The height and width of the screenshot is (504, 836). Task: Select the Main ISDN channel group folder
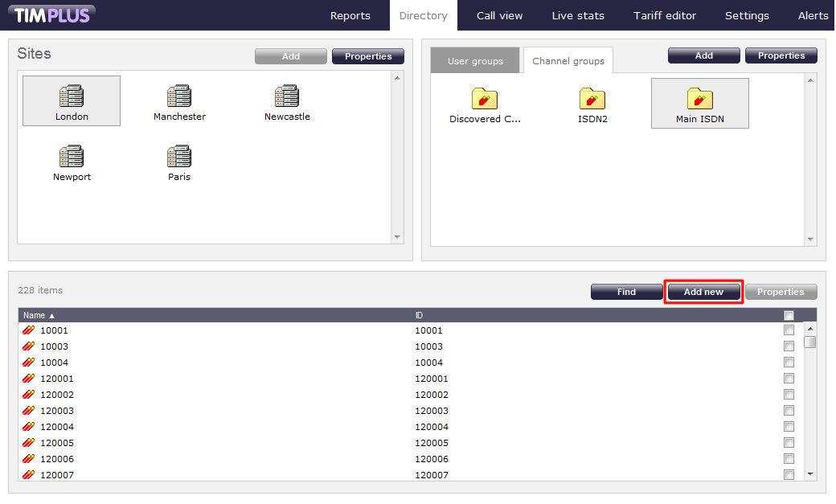699,100
